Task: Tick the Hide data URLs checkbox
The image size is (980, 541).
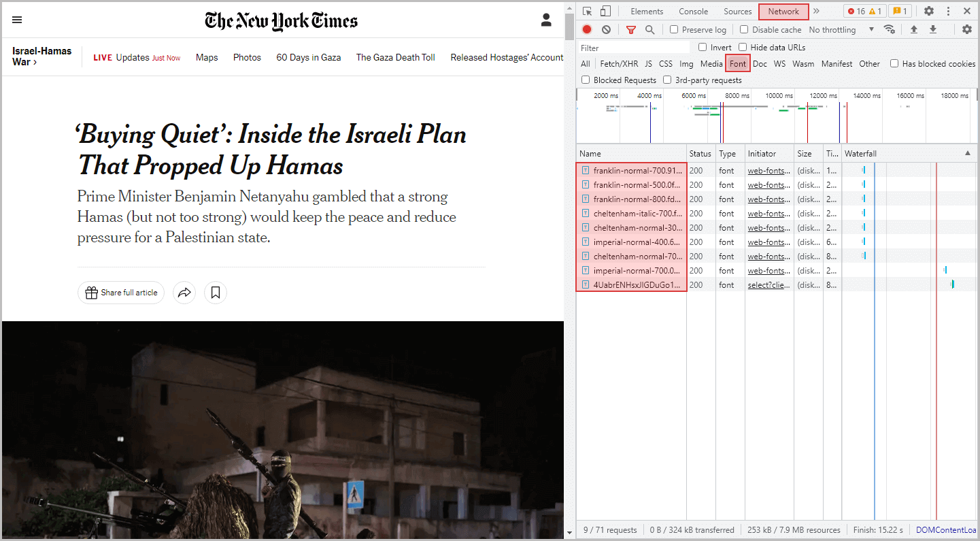Action: 743,47
